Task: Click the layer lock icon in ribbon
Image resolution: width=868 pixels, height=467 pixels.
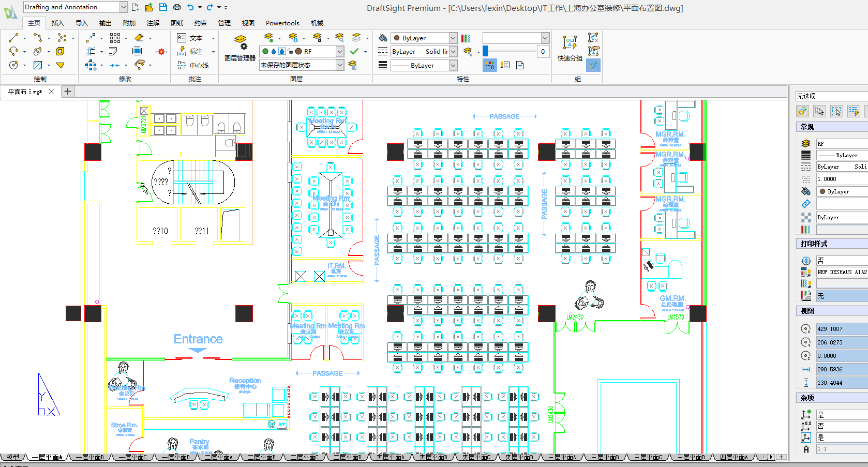Action: tap(318, 38)
